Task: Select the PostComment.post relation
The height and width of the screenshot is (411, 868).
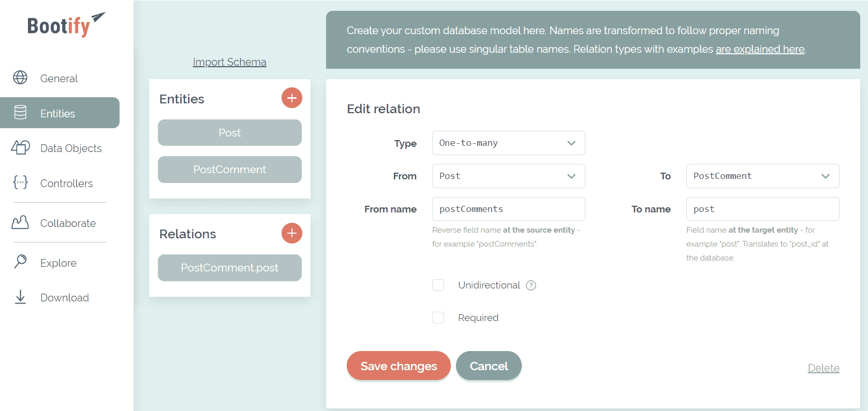Action: pyautogui.click(x=229, y=268)
